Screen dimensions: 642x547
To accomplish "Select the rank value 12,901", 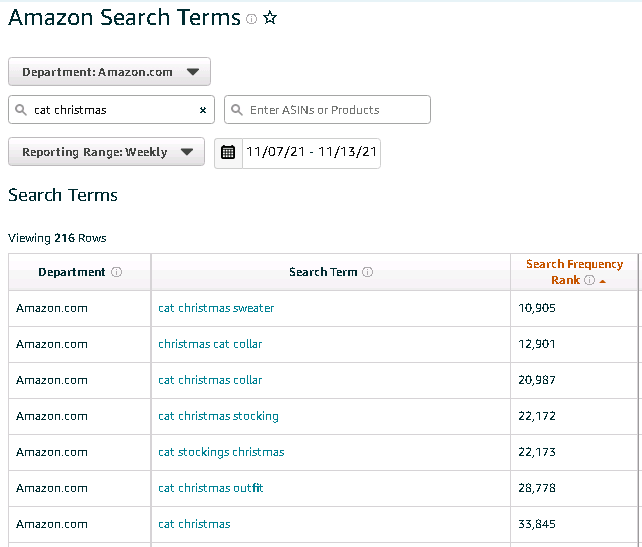I will (x=537, y=344).
